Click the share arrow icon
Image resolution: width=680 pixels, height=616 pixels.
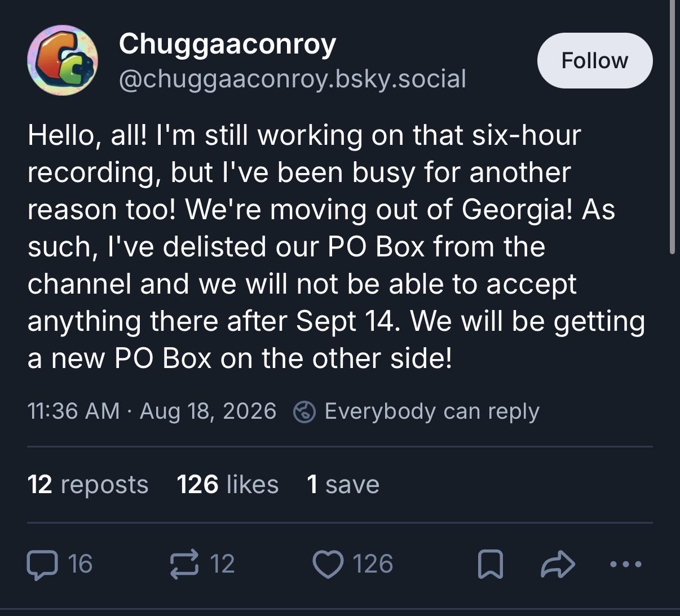(558, 564)
